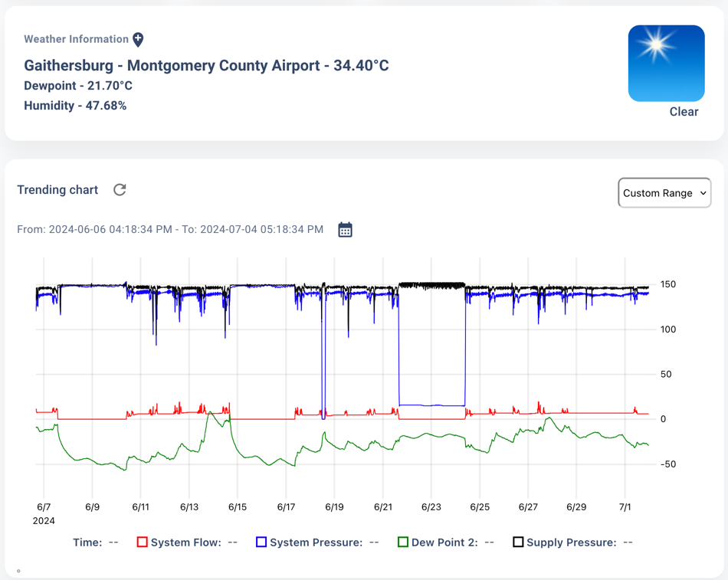Expand the Custom Range dropdown
728x580 pixels.
(664, 193)
